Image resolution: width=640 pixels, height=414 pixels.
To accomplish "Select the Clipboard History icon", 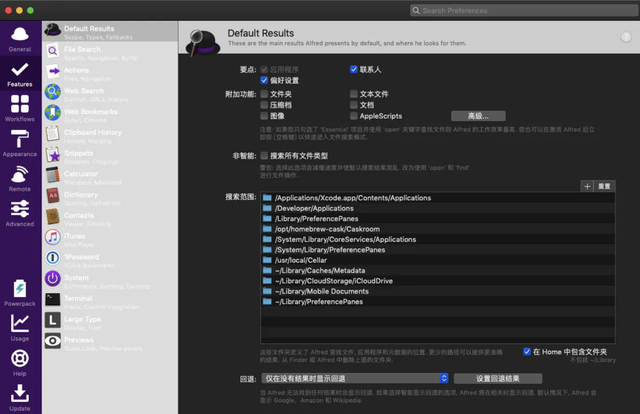I will [53, 134].
